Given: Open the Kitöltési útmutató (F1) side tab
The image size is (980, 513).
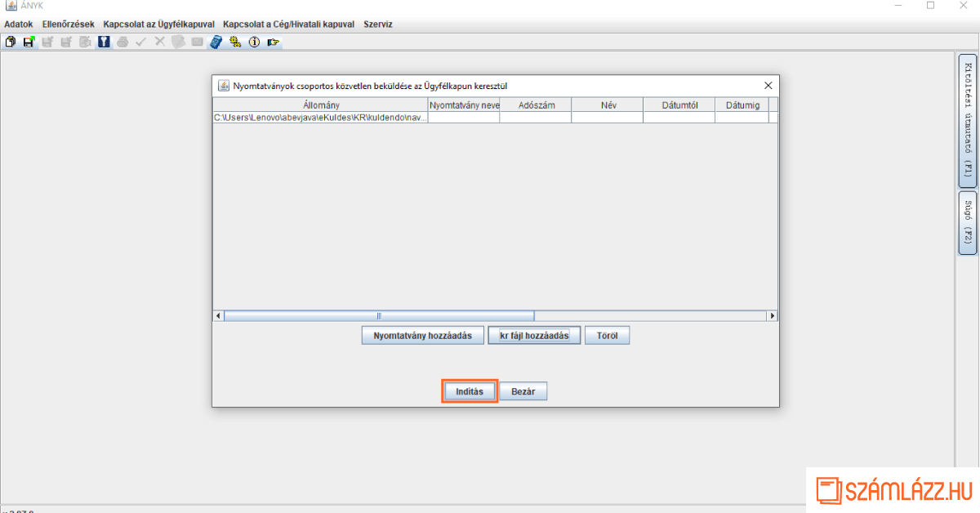Looking at the screenshot, I should pyautogui.click(x=967, y=120).
